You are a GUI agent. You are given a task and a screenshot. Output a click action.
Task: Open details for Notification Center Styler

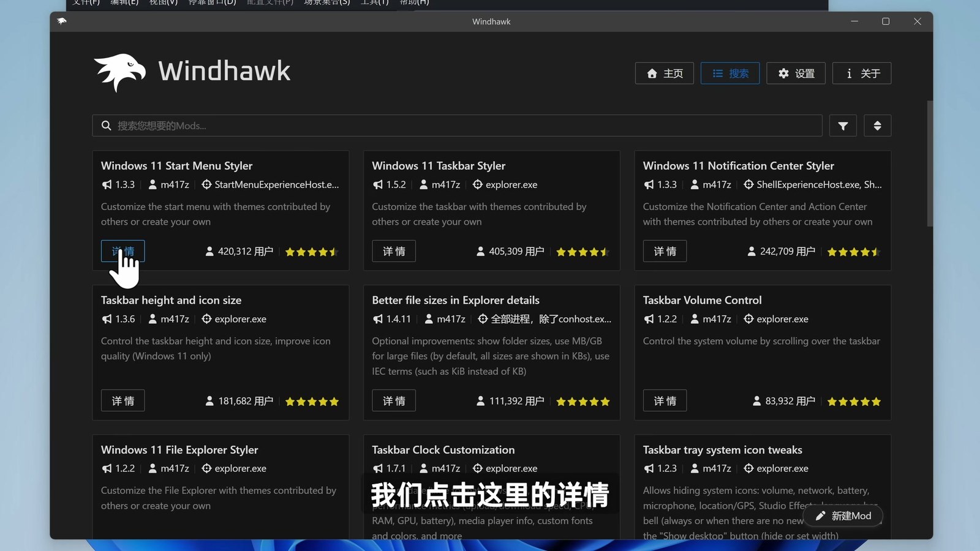tap(665, 251)
